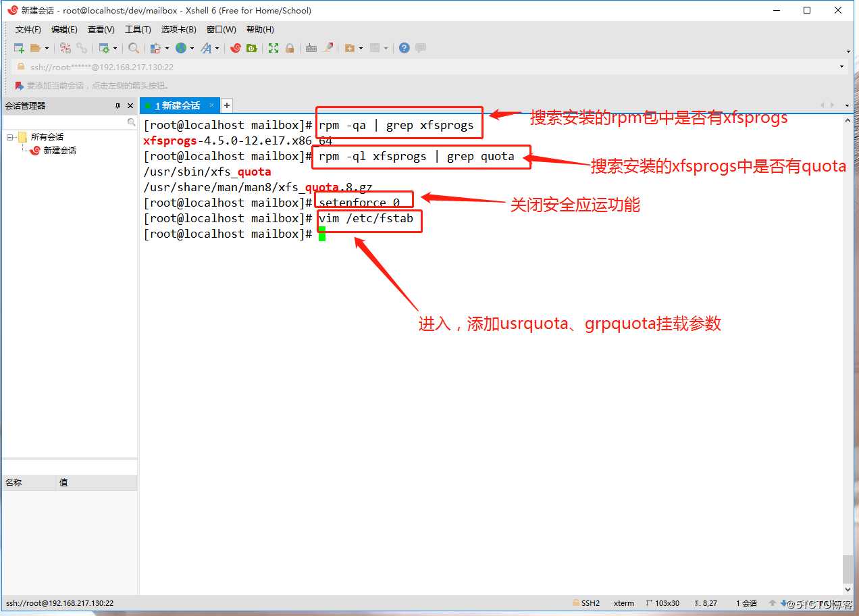Open the address bar dropdown at right
Viewport: 859px width, 616px height.
click(x=841, y=67)
